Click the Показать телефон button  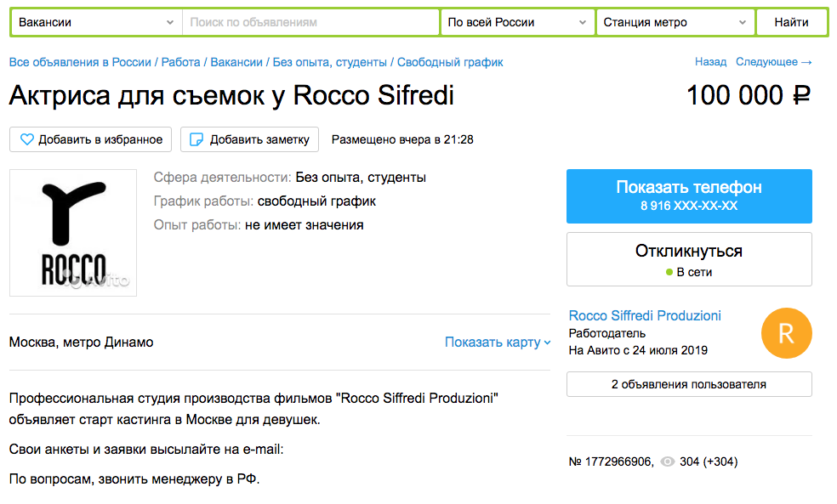tap(689, 196)
